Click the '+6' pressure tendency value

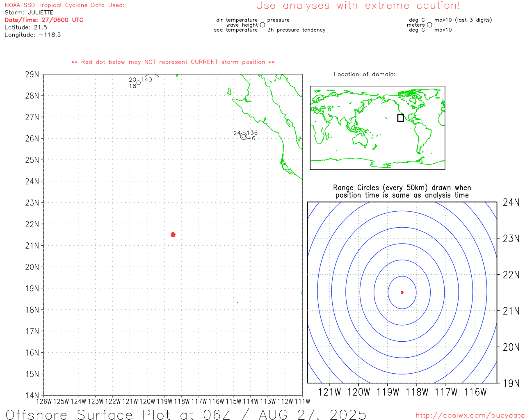point(251,139)
